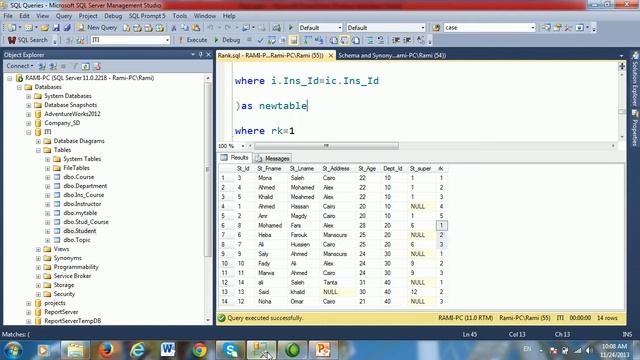Open Google Chrome from the taskbar
Image resolution: width=640 pixels, height=360 pixels.
coord(199,350)
